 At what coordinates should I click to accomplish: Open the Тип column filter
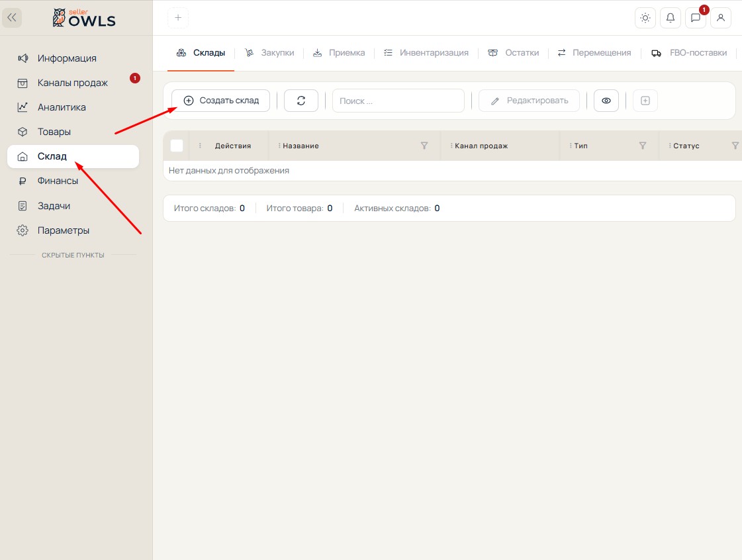coord(643,146)
